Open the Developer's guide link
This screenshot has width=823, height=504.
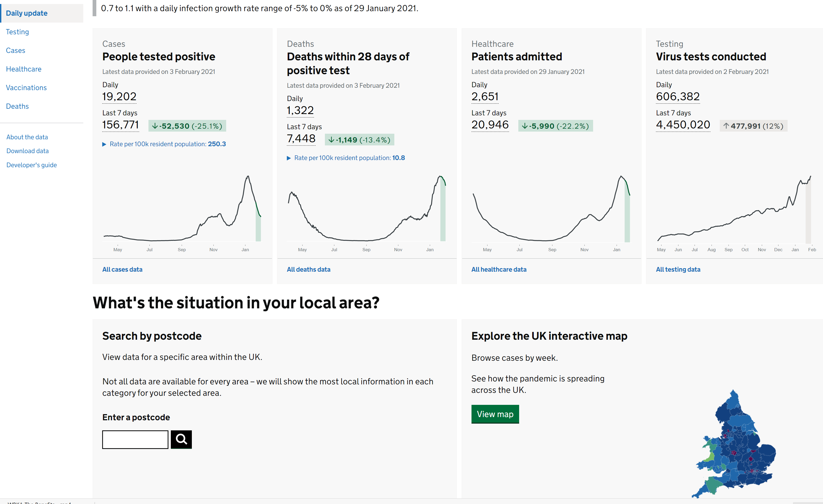(31, 165)
